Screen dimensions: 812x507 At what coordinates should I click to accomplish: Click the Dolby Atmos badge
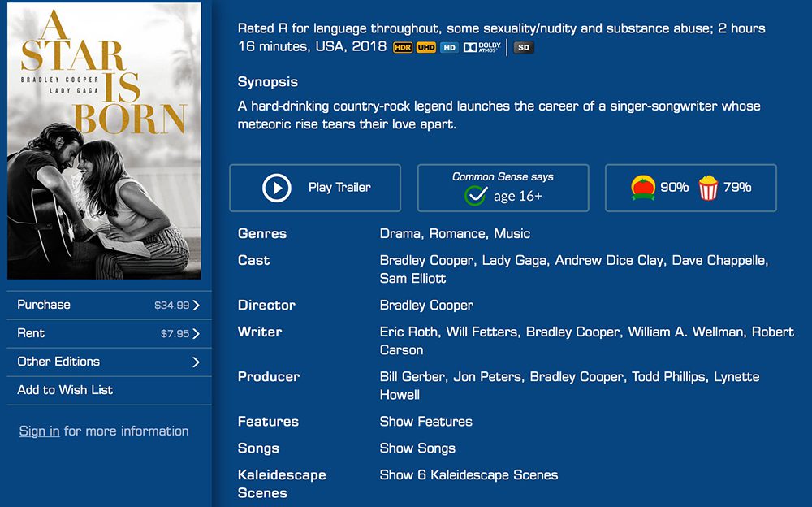[x=482, y=48]
